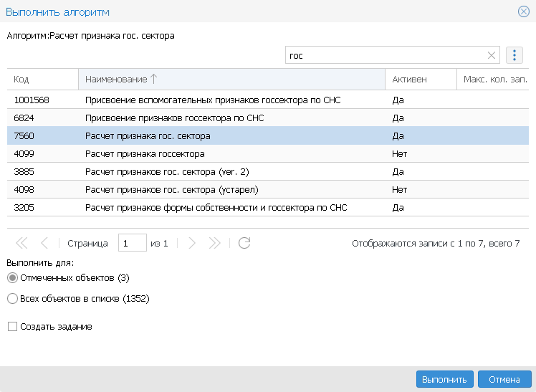Click the page number input field
536x392 pixels.
[x=133, y=243]
